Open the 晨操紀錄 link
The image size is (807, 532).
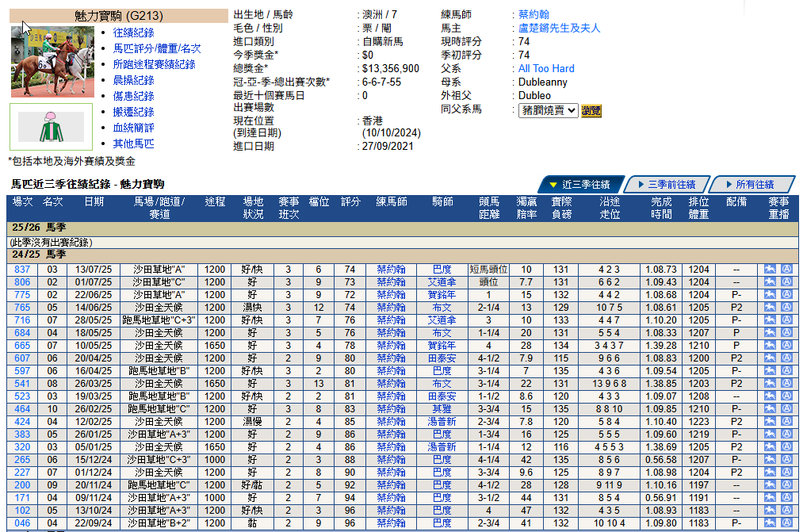pos(133,80)
